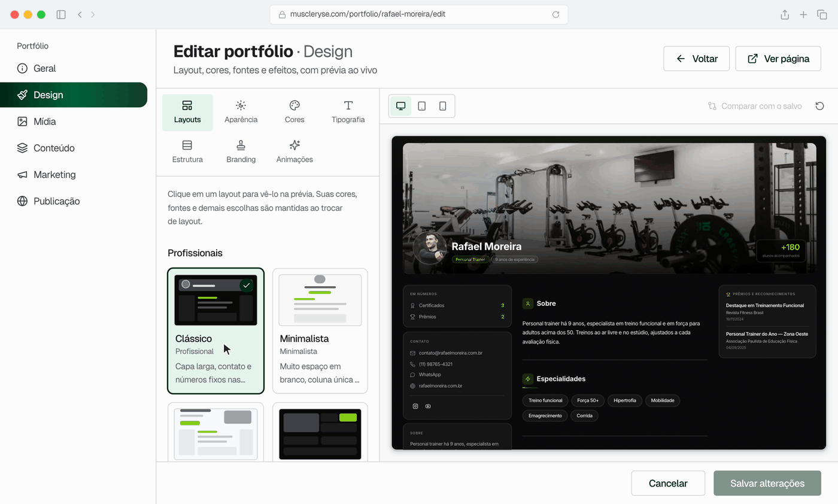The height and width of the screenshot is (504, 838).
Task: Select mobile phone preview icon
Action: coord(442,106)
